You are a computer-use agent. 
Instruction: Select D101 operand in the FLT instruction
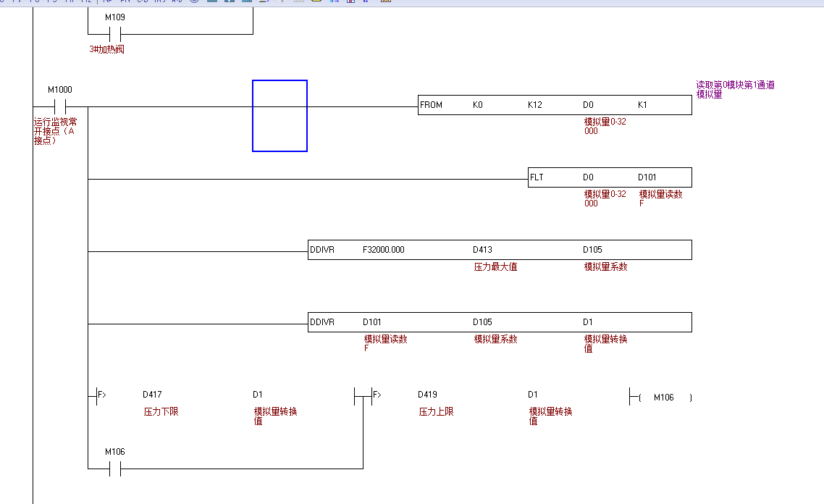pyautogui.click(x=647, y=177)
